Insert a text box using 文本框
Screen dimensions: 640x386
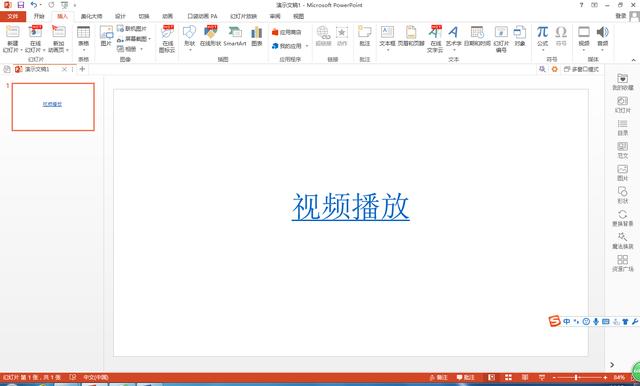pos(387,36)
